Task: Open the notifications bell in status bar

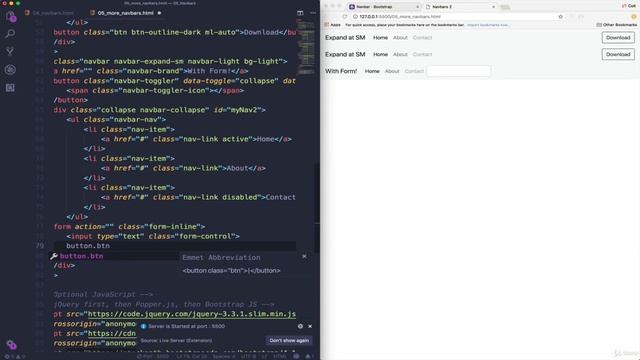Action: pos(308,356)
